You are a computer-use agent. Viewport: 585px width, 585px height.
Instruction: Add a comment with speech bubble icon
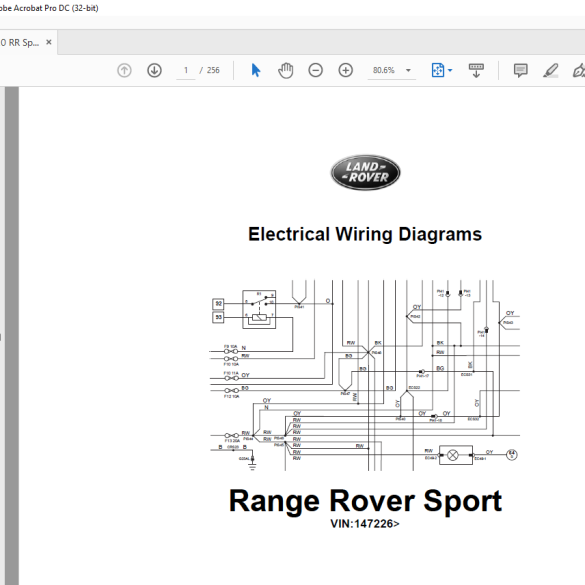pyautogui.click(x=520, y=70)
